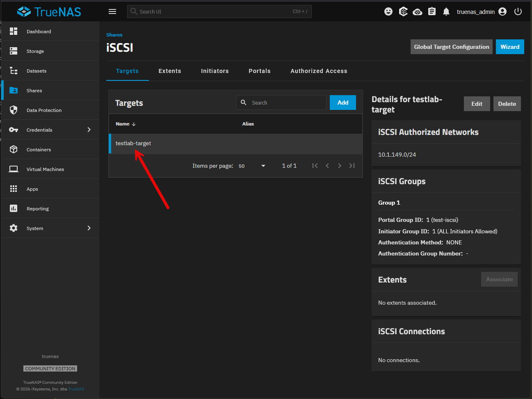Click the truenas hostname in the sidebar

tap(50, 356)
